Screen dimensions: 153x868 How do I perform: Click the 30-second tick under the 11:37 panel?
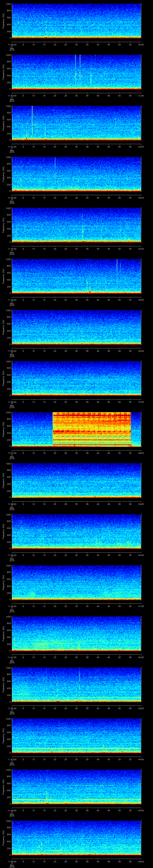point(76,453)
